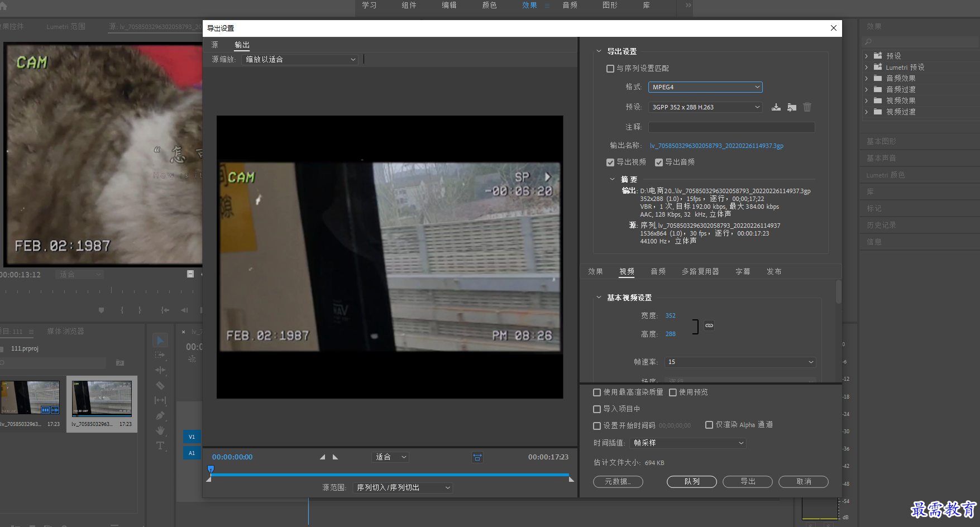Collapse the Summary section
Image resolution: width=980 pixels, height=527 pixels.
[x=612, y=179]
